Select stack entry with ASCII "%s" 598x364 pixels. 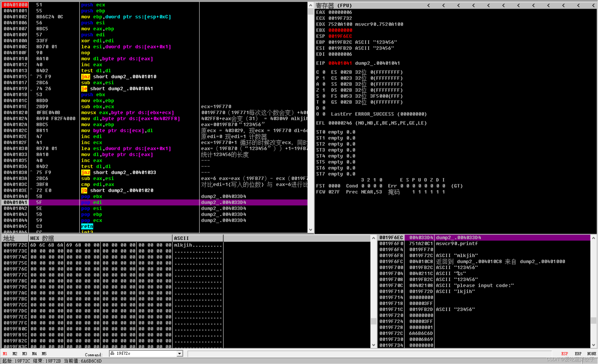484,273
